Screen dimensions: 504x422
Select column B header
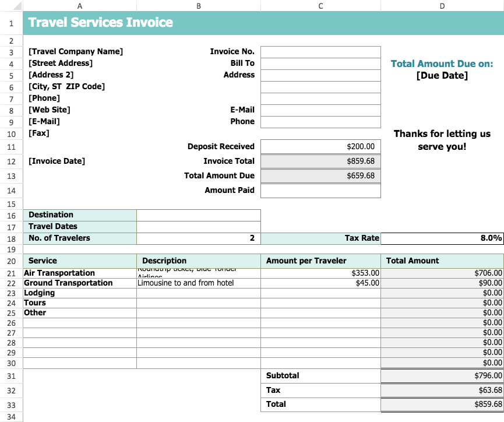pyautogui.click(x=199, y=6)
